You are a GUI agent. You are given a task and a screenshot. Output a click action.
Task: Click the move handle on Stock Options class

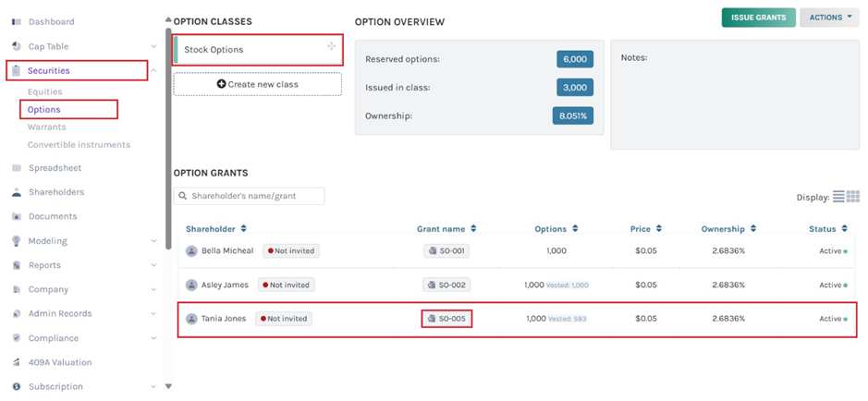(331, 46)
